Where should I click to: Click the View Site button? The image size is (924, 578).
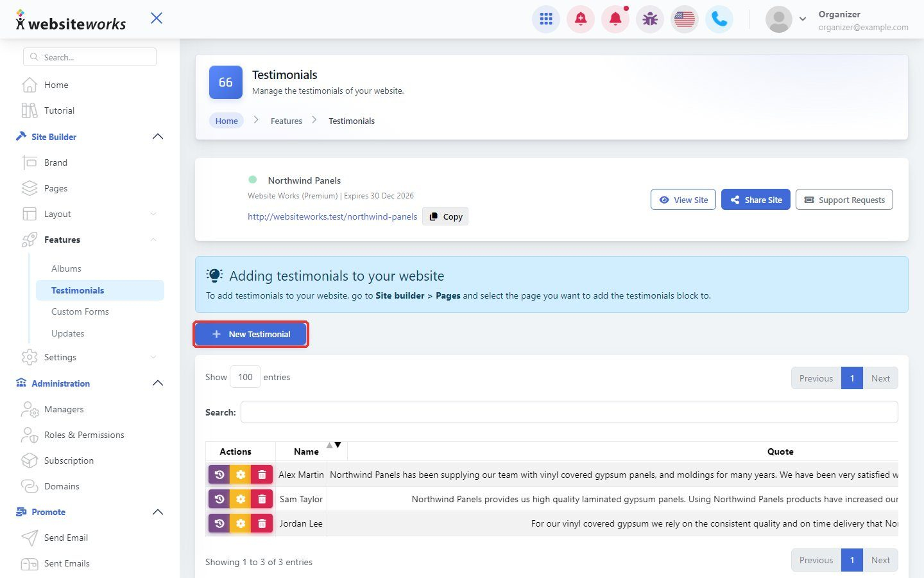click(683, 200)
